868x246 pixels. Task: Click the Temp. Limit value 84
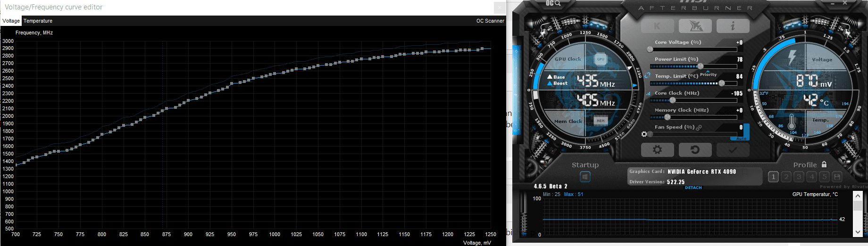[x=739, y=76]
